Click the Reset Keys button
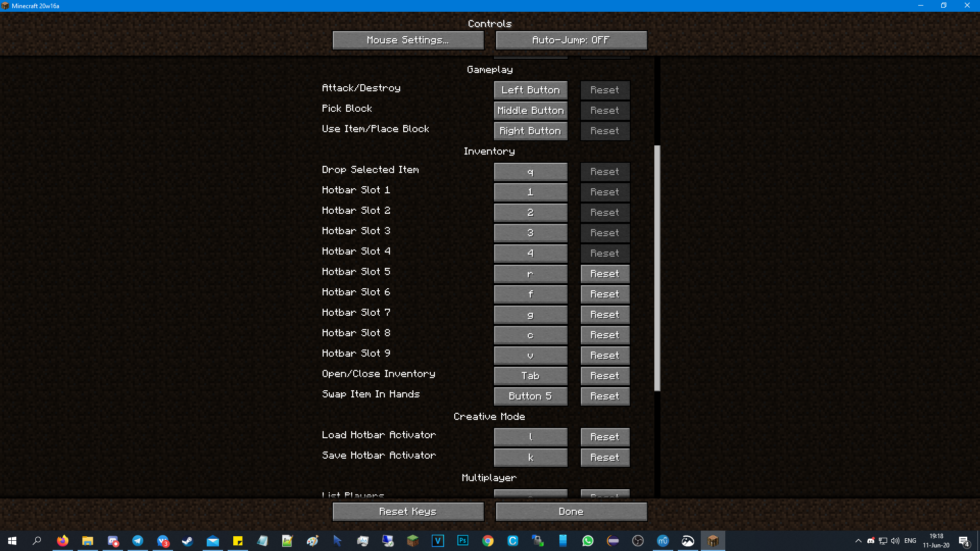Image resolution: width=980 pixels, height=551 pixels. pos(408,512)
